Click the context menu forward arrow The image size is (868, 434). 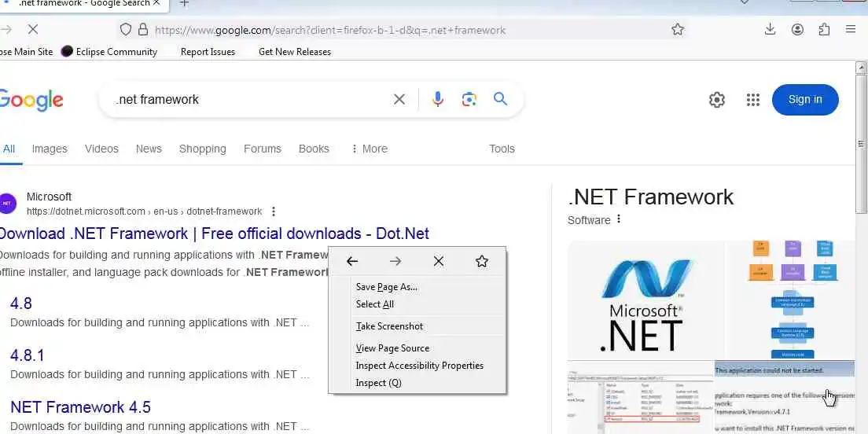[395, 261]
